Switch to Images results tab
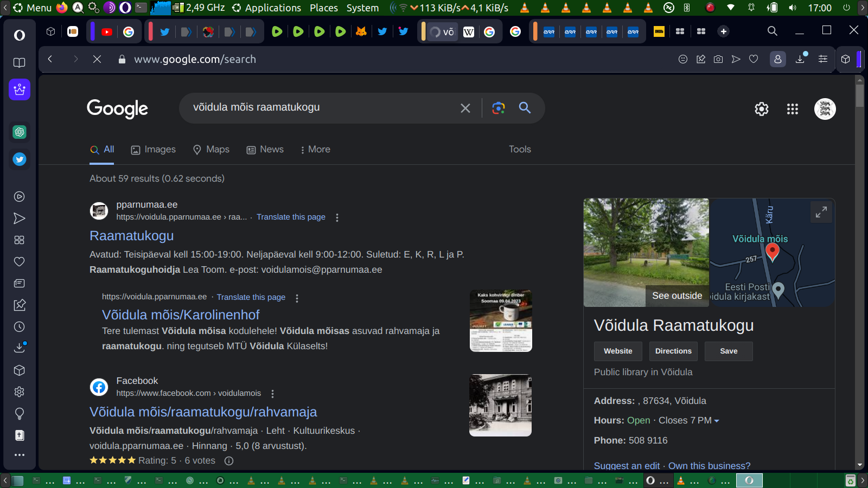Image resolution: width=868 pixels, height=488 pixels. click(154, 150)
